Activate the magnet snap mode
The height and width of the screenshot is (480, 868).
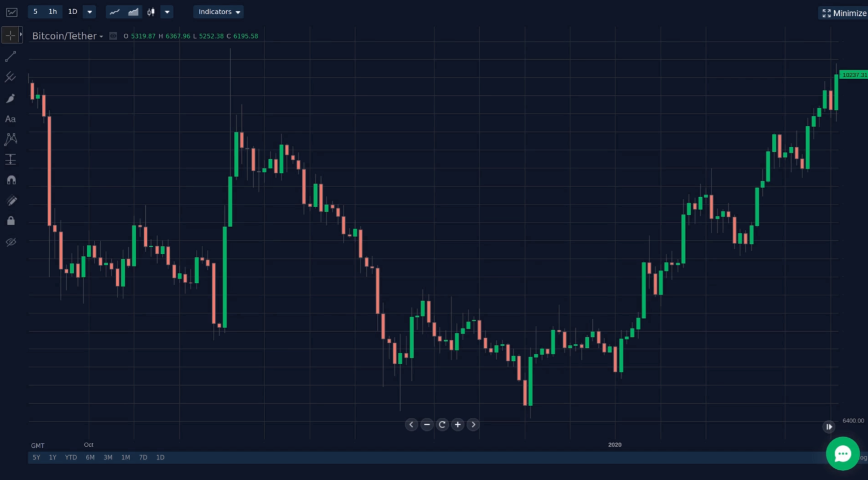click(11, 180)
